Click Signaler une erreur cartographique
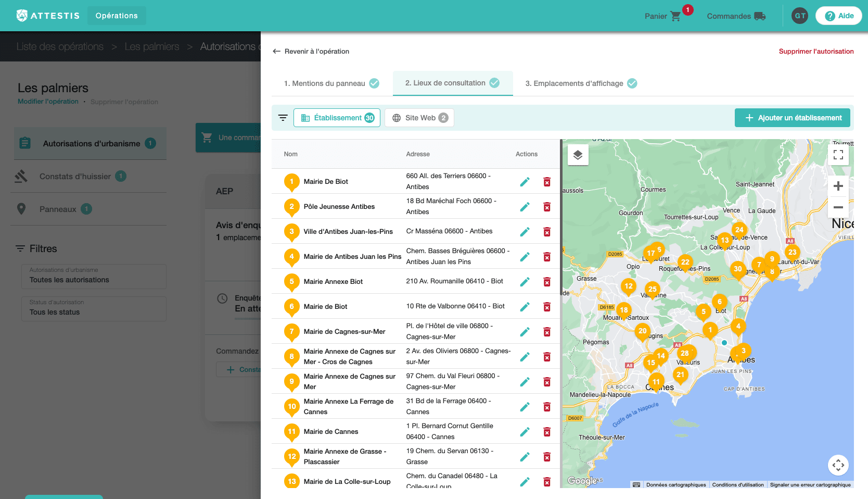The image size is (868, 499). pyautogui.click(x=810, y=485)
